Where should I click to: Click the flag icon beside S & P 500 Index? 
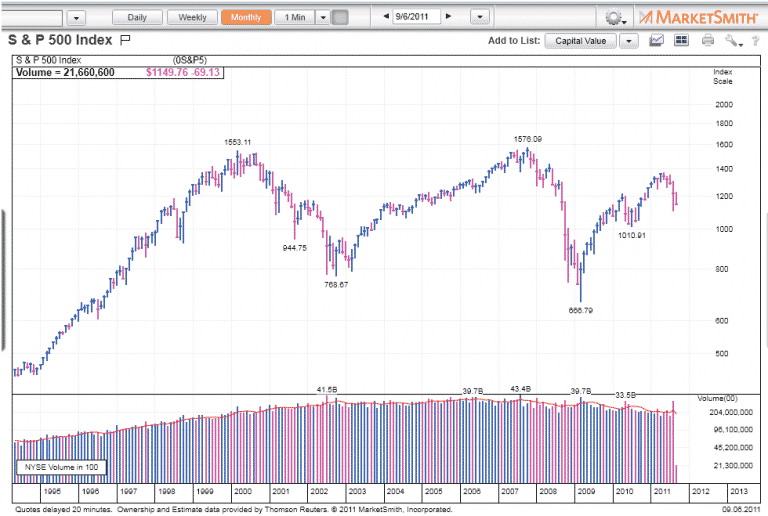click(x=126, y=40)
